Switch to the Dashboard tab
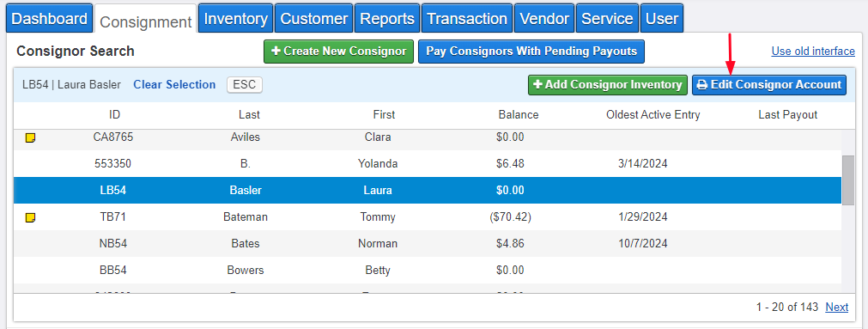The height and width of the screenshot is (329, 868). pyautogui.click(x=49, y=18)
